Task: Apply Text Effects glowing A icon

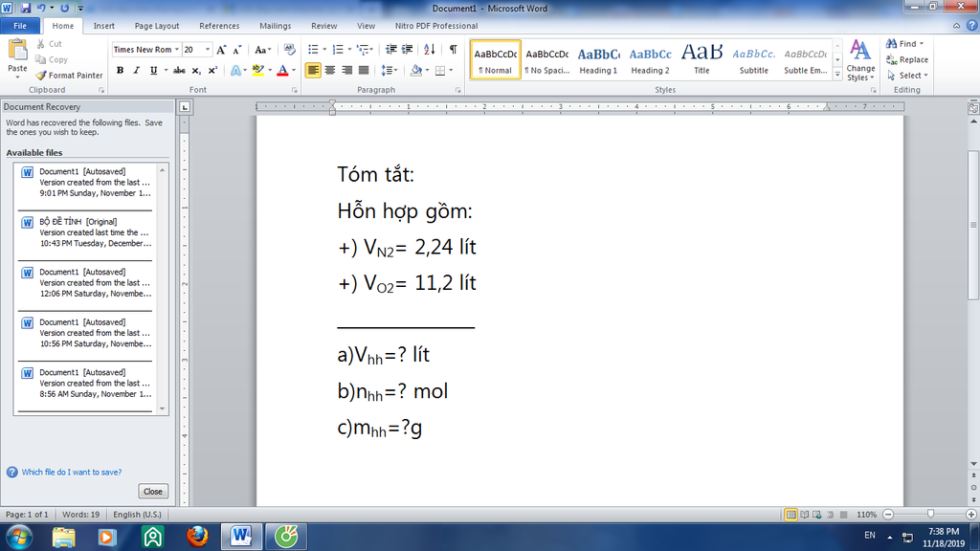Action: click(235, 71)
